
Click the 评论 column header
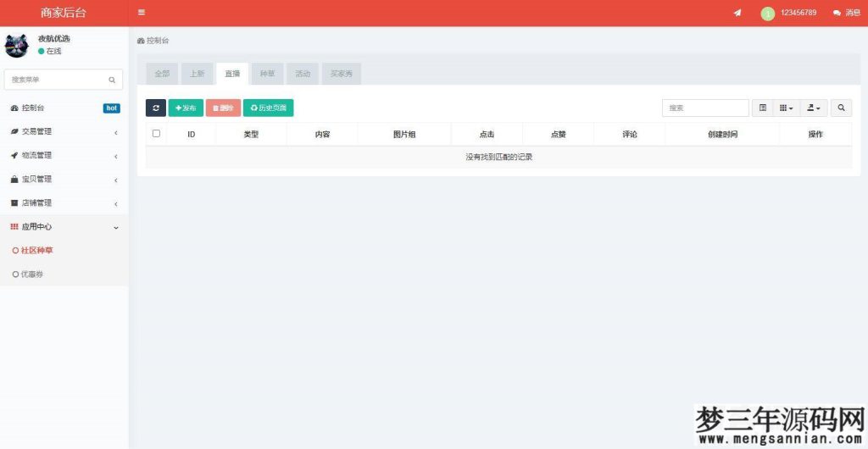[630, 135]
